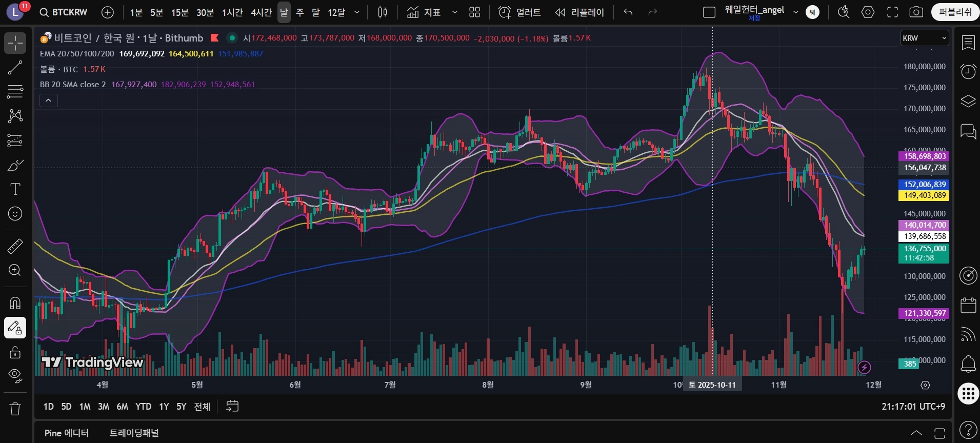Select the crosshair cursor tool
980x443 pixels.
click(15, 43)
